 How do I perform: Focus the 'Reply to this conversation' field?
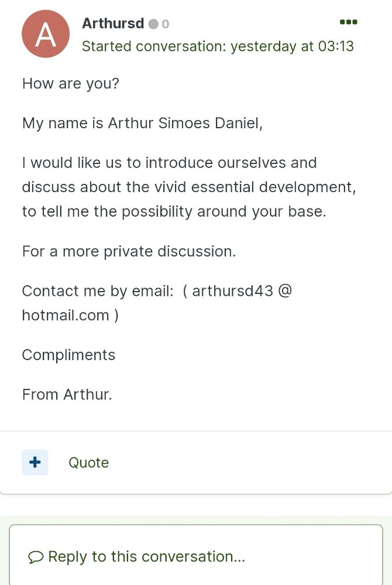(x=195, y=556)
